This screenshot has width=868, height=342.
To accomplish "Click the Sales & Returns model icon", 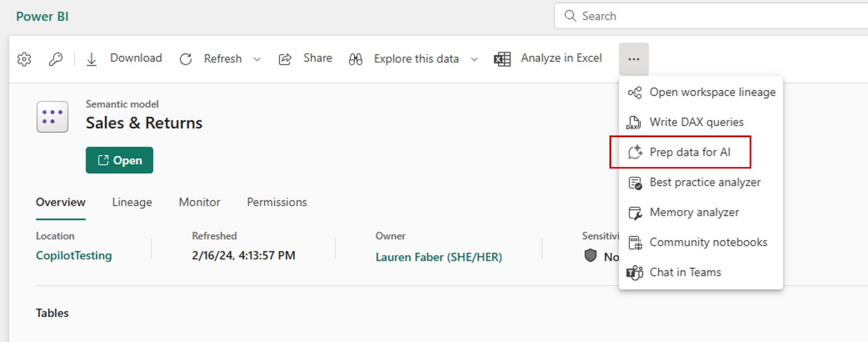I will pyautogui.click(x=52, y=117).
